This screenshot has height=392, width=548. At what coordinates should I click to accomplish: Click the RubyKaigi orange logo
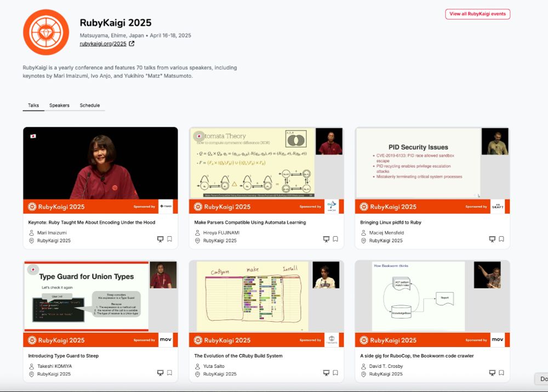(x=46, y=32)
